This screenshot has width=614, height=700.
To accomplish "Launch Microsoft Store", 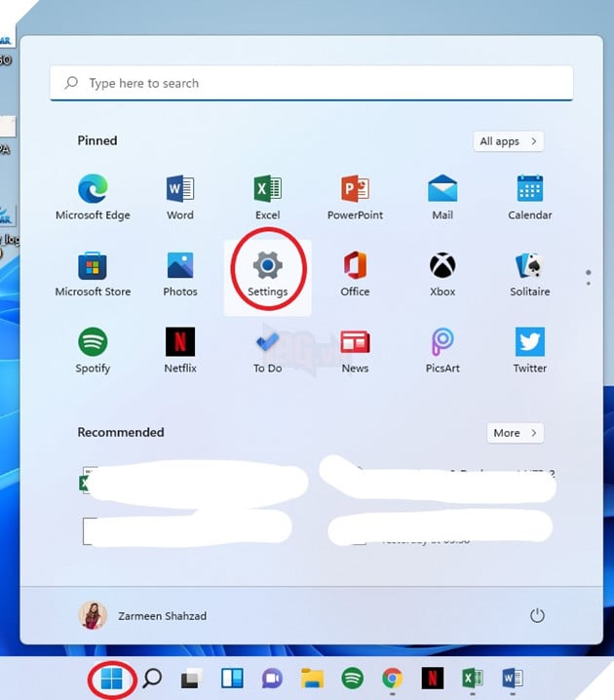I will (x=93, y=273).
